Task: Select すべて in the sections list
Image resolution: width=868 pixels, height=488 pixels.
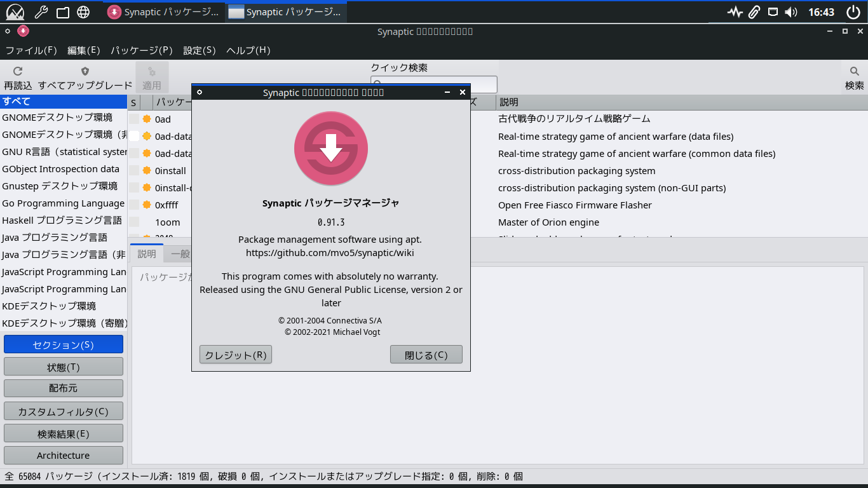Action: tap(64, 101)
